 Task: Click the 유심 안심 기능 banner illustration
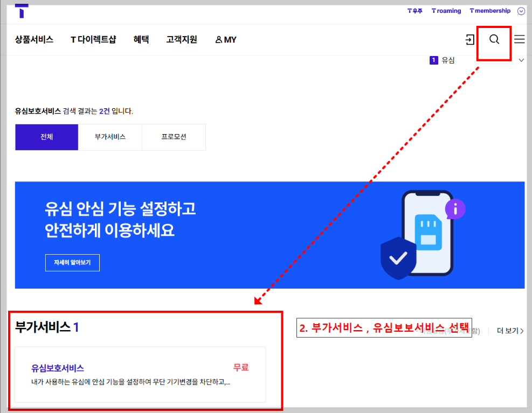[x=423, y=235]
